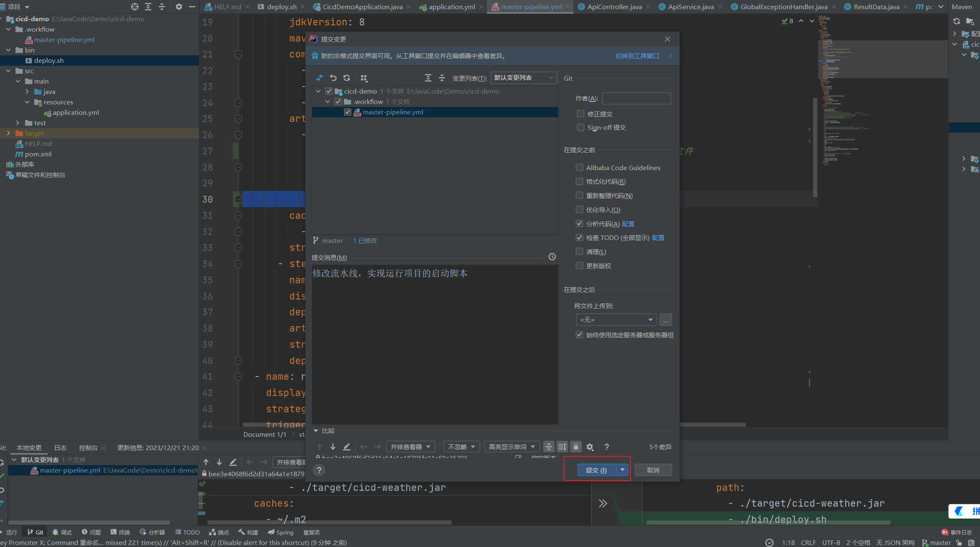Viewport: 980px width, 547px height.
Task: Uncheck 检查 TODO checkbox
Action: [x=579, y=238]
